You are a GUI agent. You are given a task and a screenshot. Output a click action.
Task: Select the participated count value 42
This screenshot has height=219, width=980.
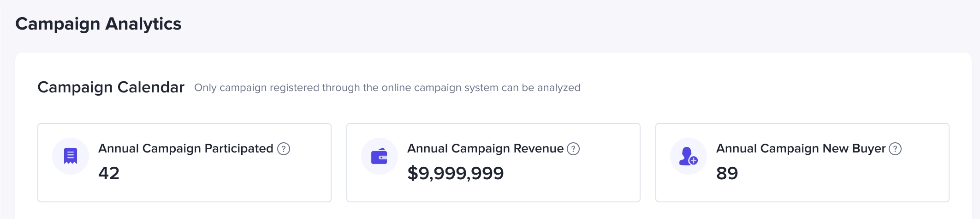[x=109, y=173]
